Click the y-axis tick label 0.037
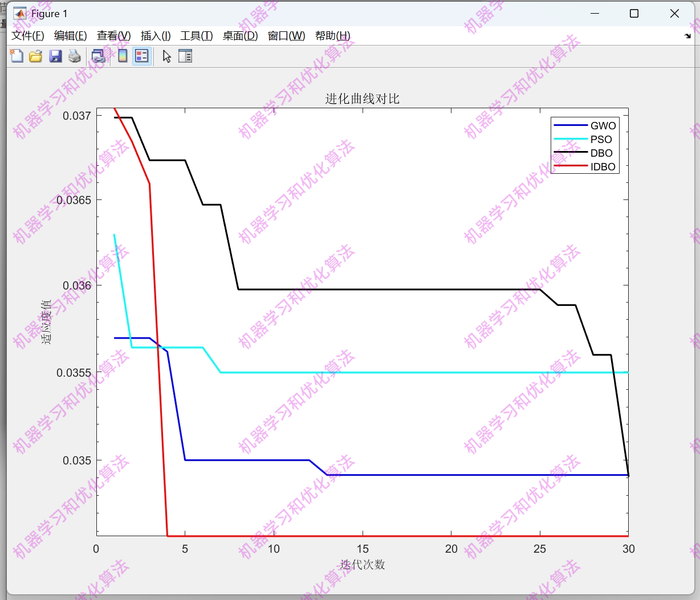 77,116
